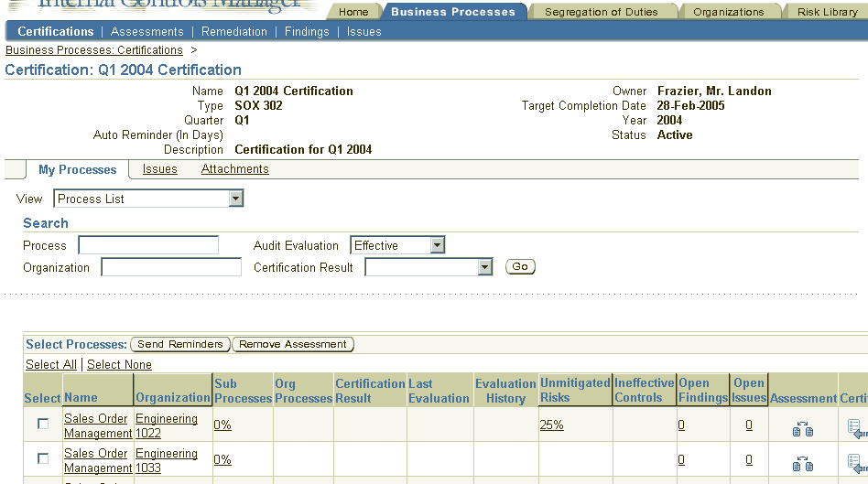
Task: Check the Engineering 1022 process checkbox
Action: coord(43,424)
